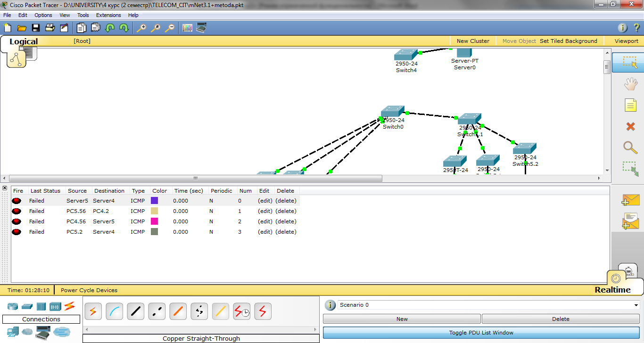
Task: Activate the Delete red X tool
Action: (x=630, y=126)
